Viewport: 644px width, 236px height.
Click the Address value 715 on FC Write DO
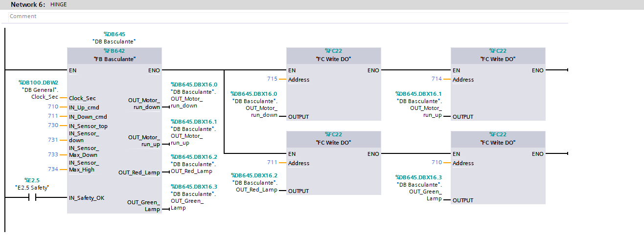point(272,79)
